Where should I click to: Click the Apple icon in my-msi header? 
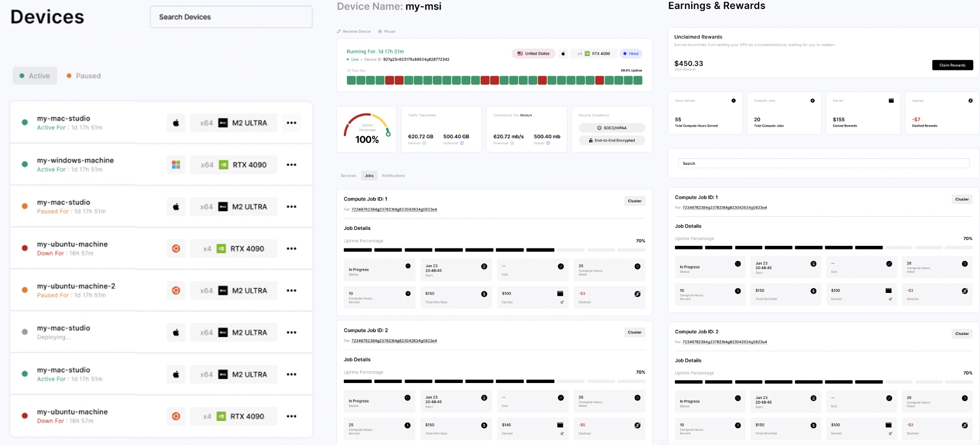pyautogui.click(x=563, y=54)
